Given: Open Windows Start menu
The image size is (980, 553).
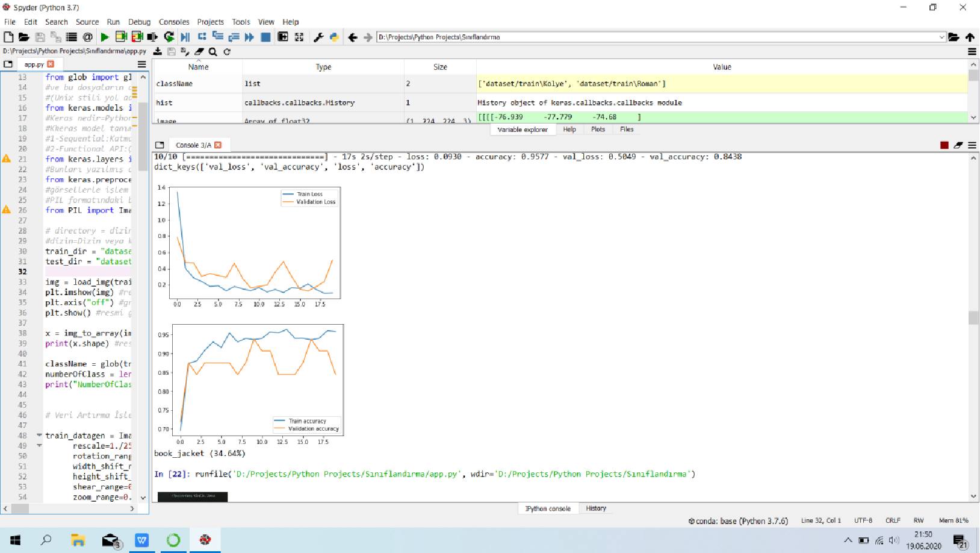Looking at the screenshot, I should click(16, 540).
